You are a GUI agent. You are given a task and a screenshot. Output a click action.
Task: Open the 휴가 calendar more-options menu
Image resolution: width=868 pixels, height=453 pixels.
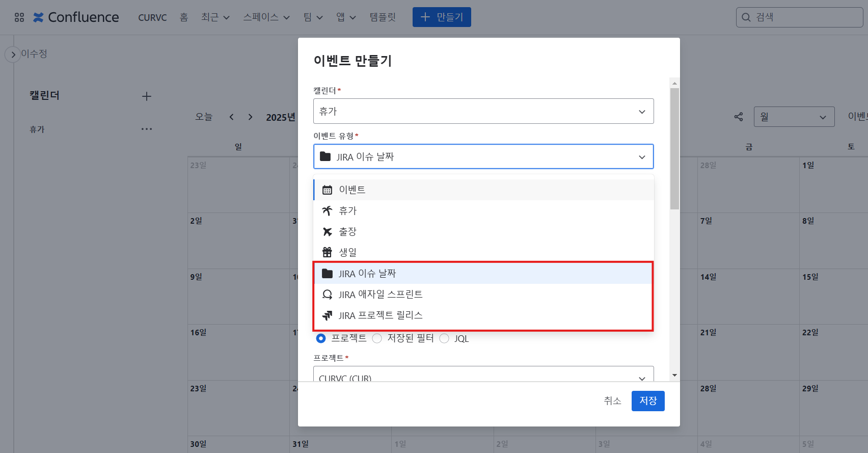(x=147, y=129)
